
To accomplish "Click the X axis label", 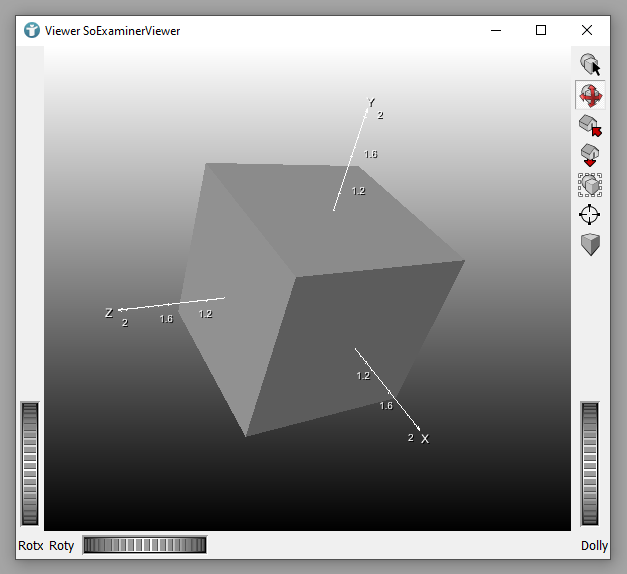I will [x=425, y=439].
